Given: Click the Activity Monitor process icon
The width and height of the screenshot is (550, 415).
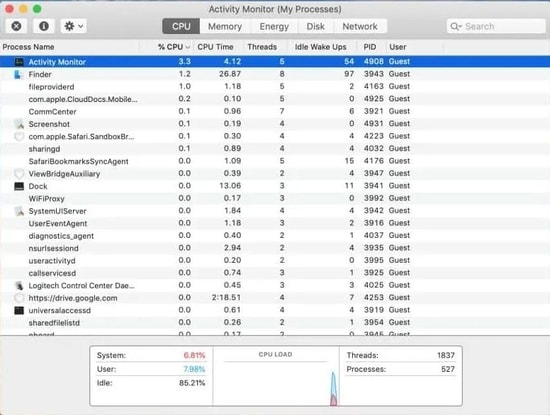Looking at the screenshot, I should [x=19, y=62].
